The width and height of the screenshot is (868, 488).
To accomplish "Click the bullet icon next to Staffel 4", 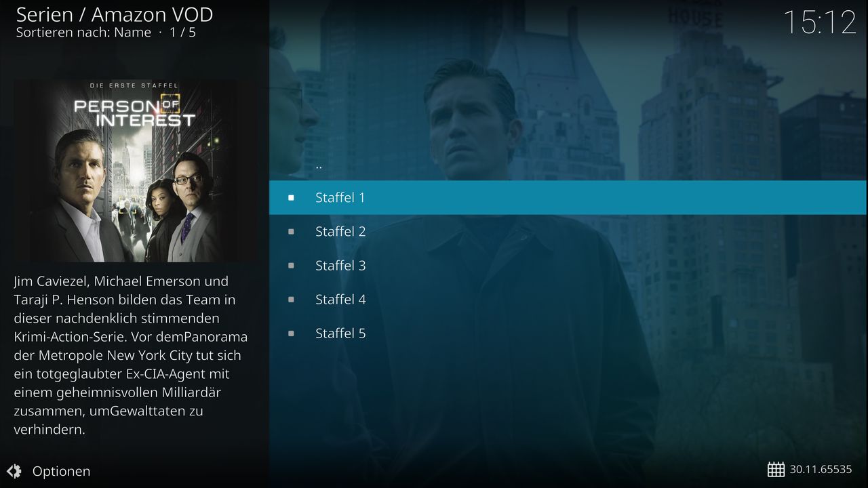I will pyautogui.click(x=291, y=300).
